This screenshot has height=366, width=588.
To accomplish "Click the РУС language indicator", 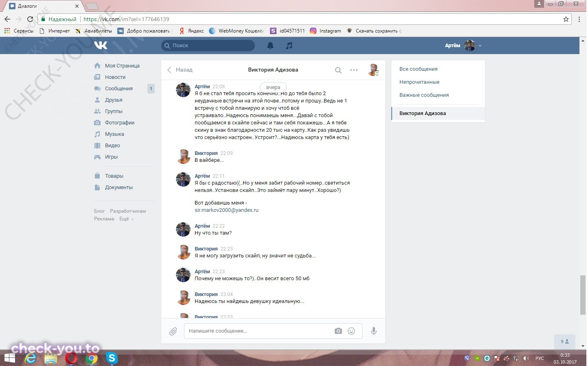I will click(540, 358).
